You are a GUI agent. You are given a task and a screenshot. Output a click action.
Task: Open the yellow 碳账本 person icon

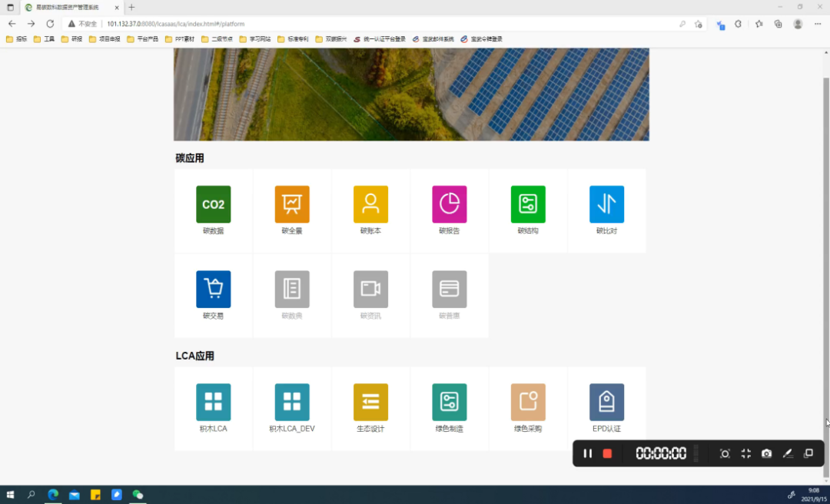370,204
